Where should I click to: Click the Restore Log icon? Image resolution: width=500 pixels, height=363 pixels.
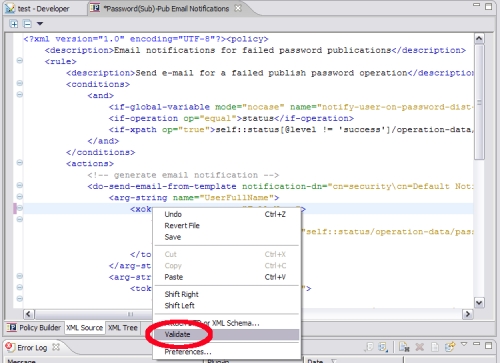click(450, 347)
